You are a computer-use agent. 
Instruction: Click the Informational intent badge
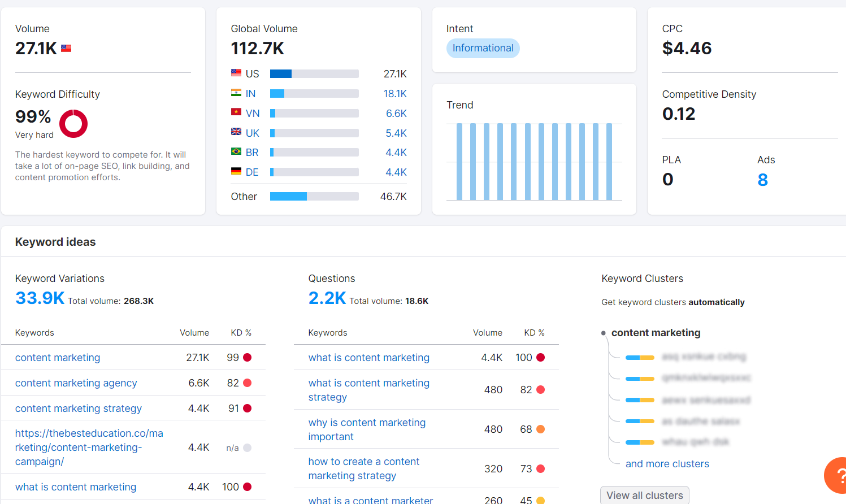[483, 48]
